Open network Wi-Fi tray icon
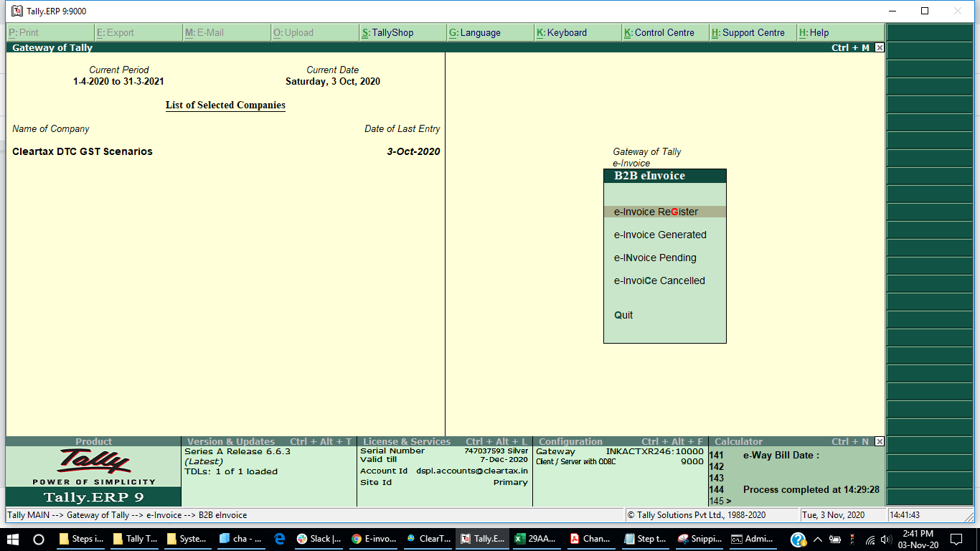This screenshot has width=980, height=551. pyautogui.click(x=870, y=539)
